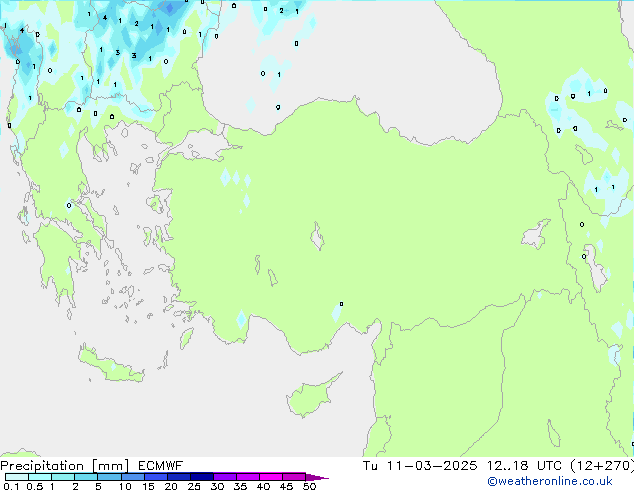Viewport: 634px width, 490px height.
Task: Click Lake Tuz in central Turkey
Action: 317,237
